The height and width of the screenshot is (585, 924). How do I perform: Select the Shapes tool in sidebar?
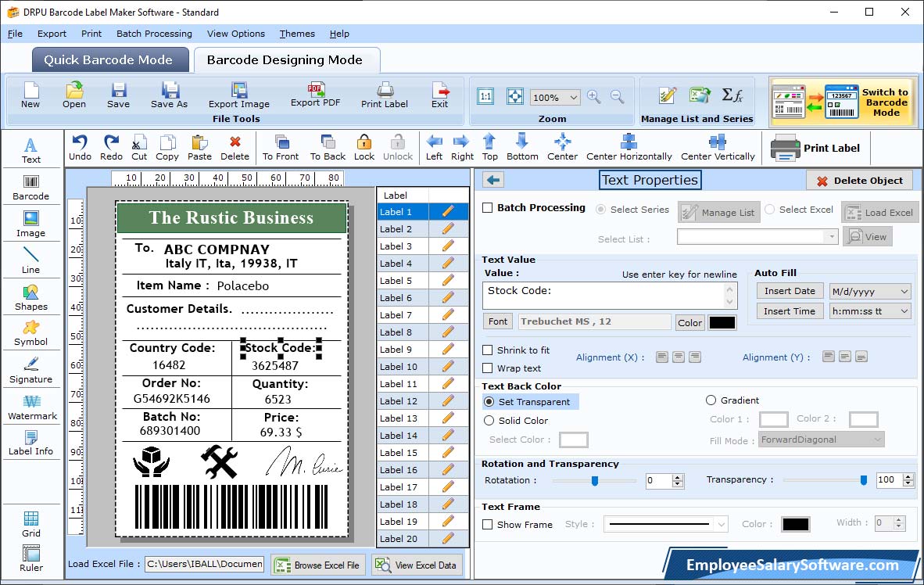point(30,298)
